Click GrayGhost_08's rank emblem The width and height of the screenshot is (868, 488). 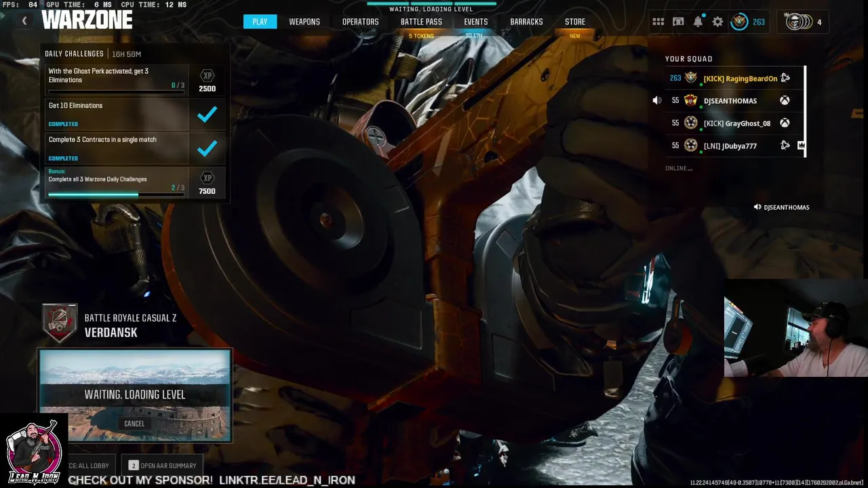[691, 123]
